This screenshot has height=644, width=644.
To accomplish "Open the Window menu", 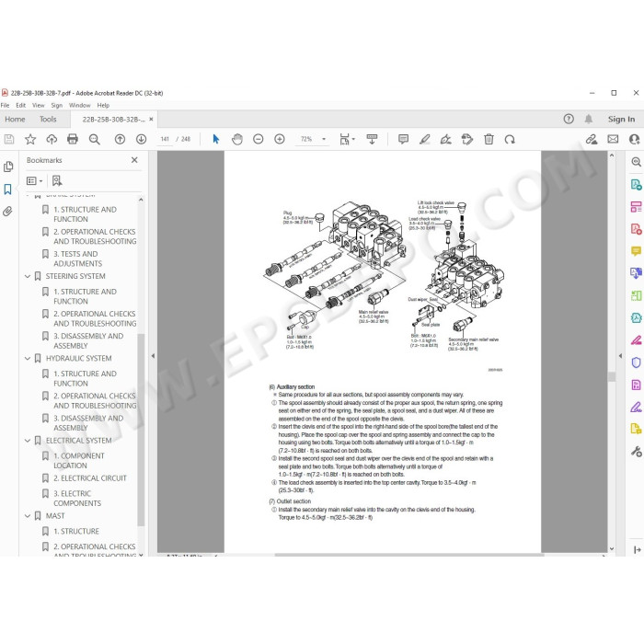I will (x=80, y=105).
